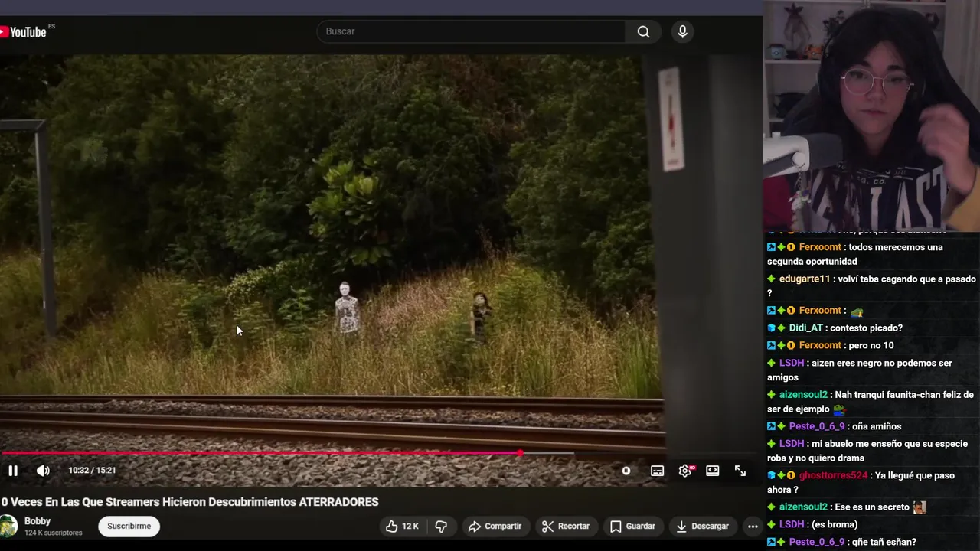
Task: Click the YouTube logo
Action: pyautogui.click(x=23, y=31)
